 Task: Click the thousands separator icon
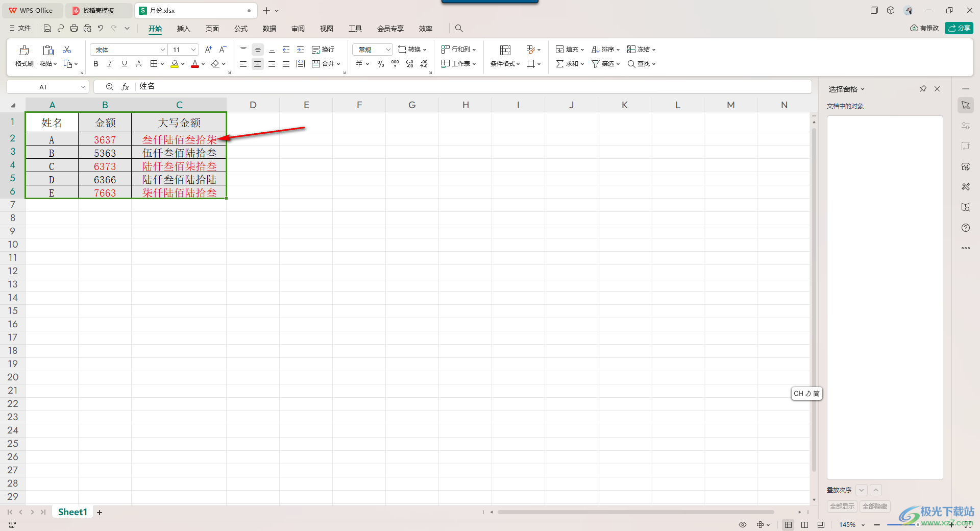(x=395, y=64)
